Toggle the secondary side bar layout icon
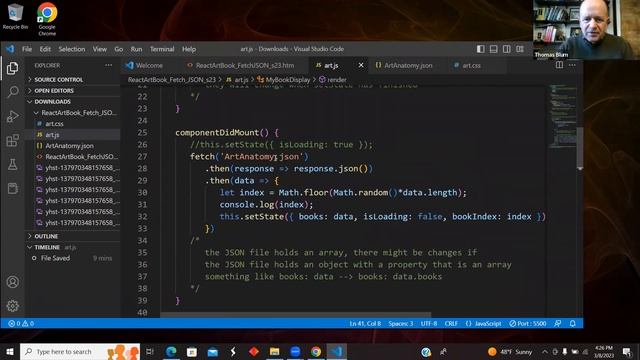This screenshot has height=360, width=640. coord(507,49)
